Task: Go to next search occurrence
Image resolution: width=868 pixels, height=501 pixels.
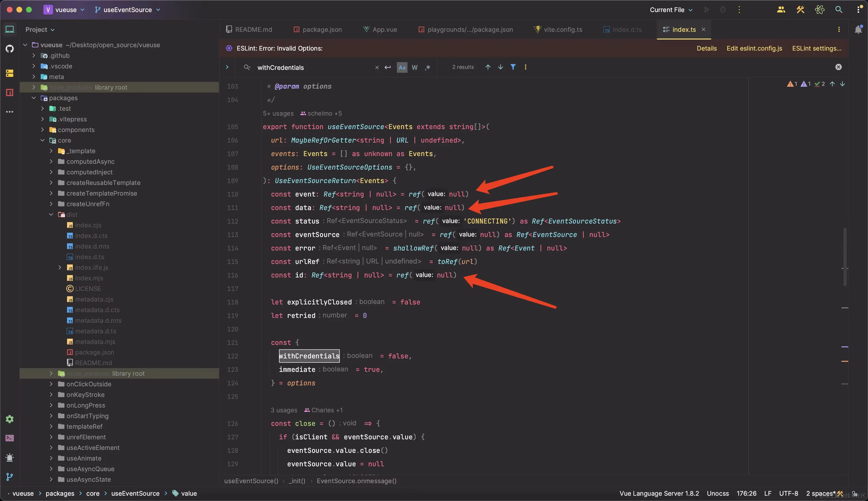Action: [500, 67]
